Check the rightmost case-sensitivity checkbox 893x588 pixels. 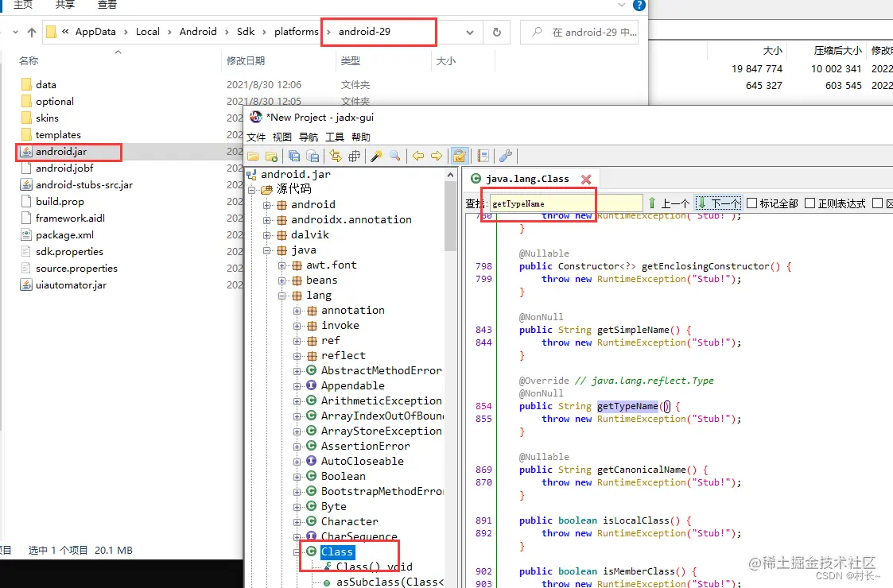pyautogui.click(x=876, y=201)
